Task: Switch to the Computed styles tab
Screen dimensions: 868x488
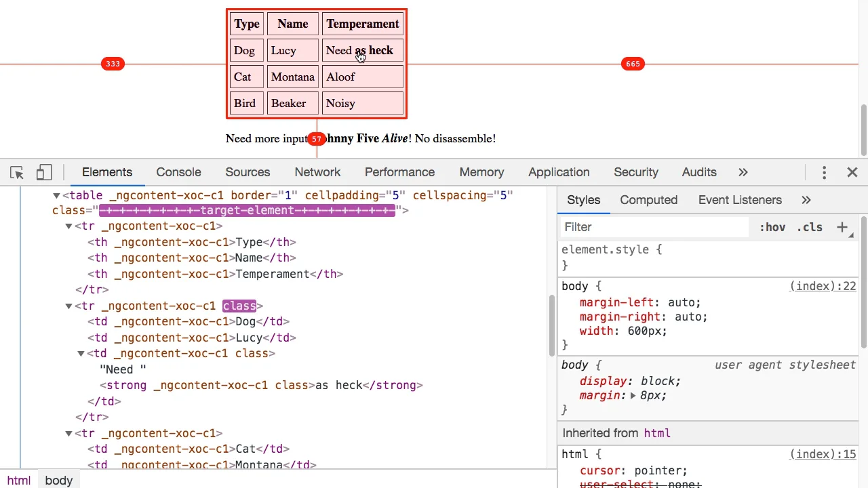Action: 648,200
